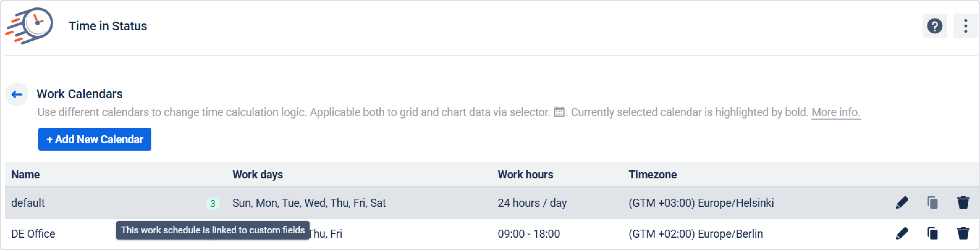
Task: Edit the default calendar with pencil icon
Action: tap(902, 202)
